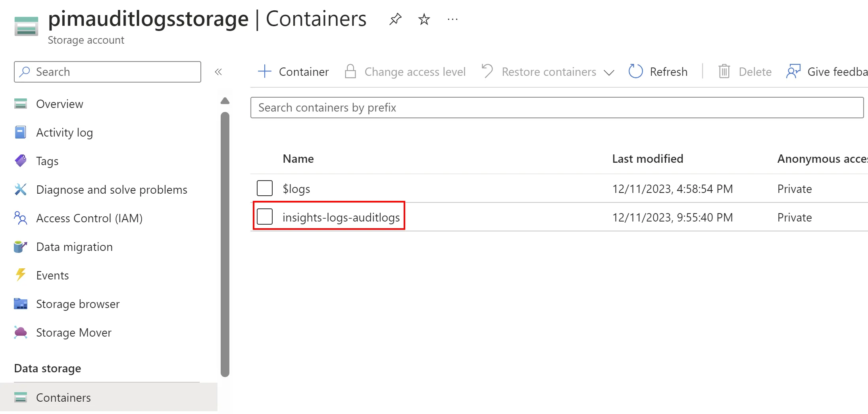Image resolution: width=868 pixels, height=414 pixels.
Task: Go to Tags in sidebar
Action: [47, 161]
